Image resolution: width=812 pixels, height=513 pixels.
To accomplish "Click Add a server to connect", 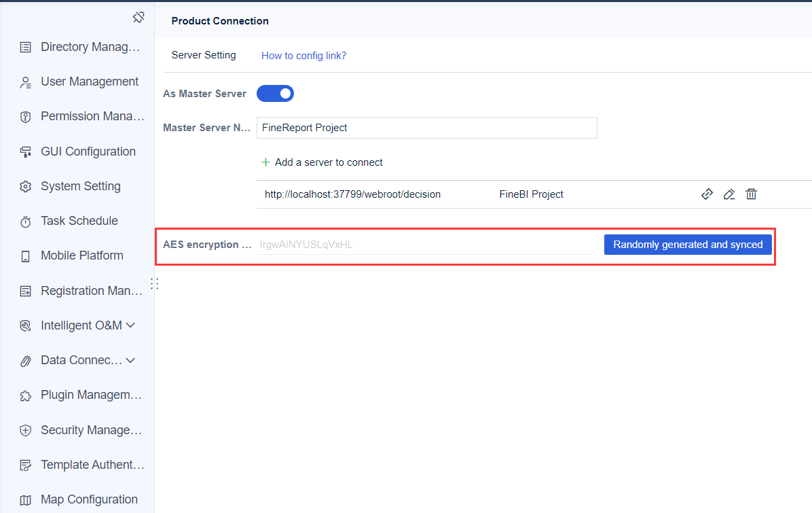I will click(322, 162).
